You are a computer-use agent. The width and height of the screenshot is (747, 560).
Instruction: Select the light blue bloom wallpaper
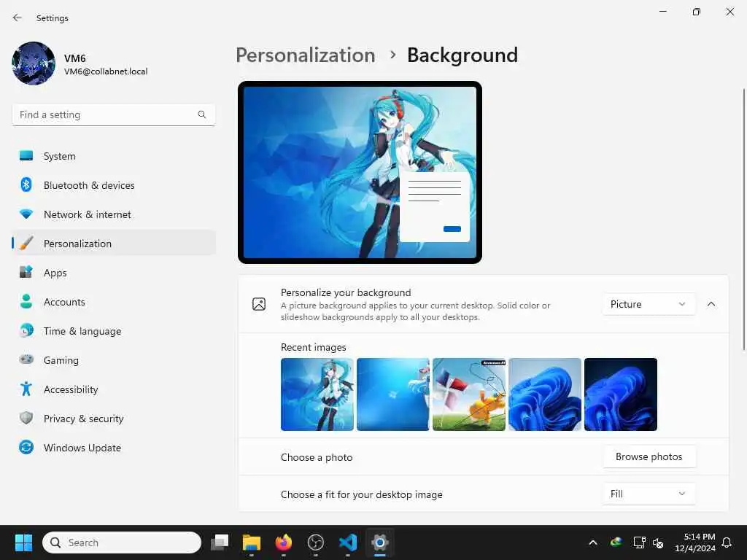click(x=545, y=394)
